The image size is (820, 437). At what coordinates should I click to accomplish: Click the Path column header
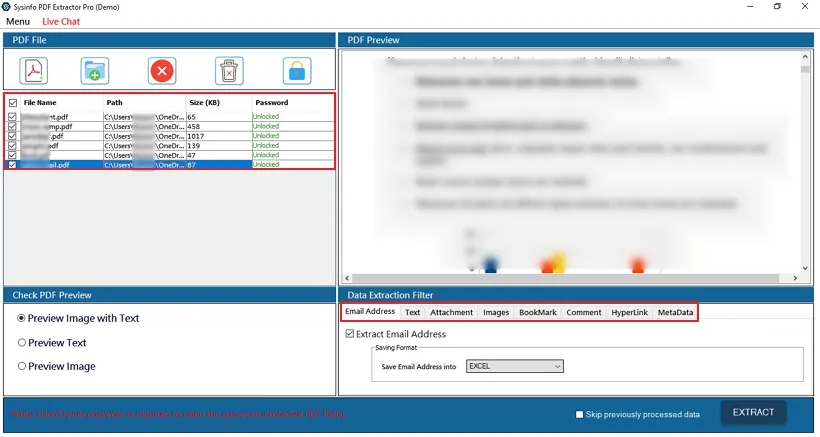[144, 103]
